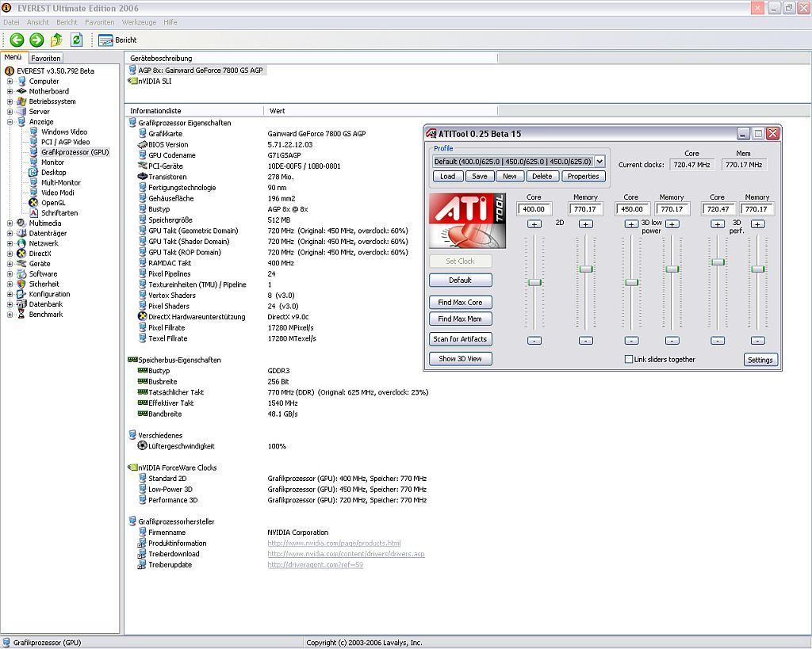Open the ATITool Profile dropdown
The height and width of the screenshot is (649, 812).
[599, 162]
